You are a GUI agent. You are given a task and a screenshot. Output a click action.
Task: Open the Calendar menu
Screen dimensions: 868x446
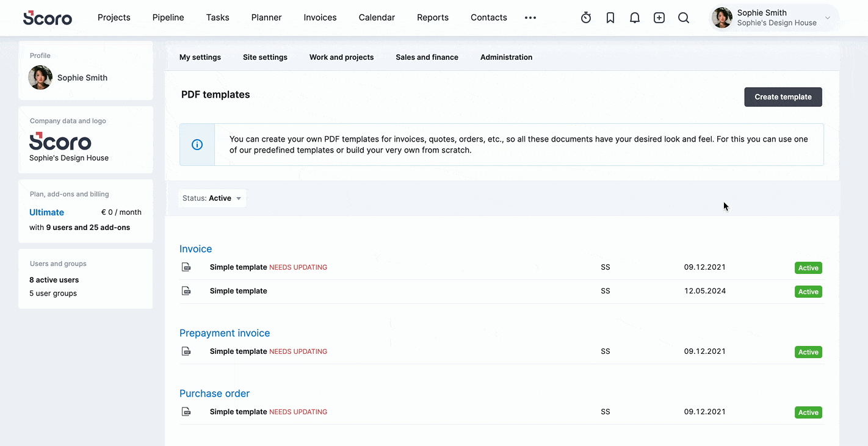(x=377, y=18)
